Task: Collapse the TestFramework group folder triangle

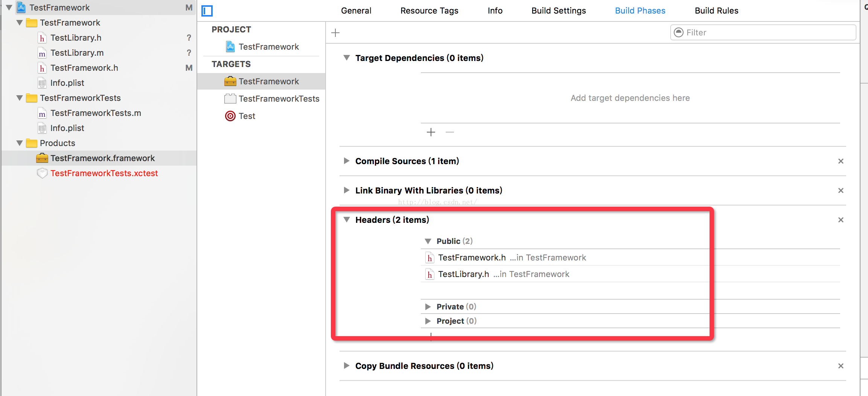Action: pos(20,23)
